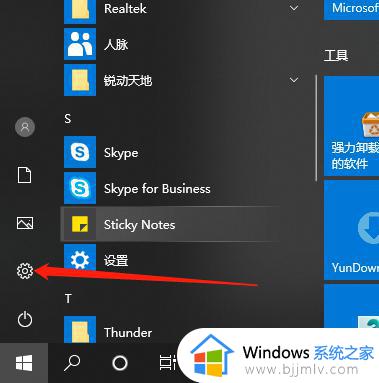Click the Thunder folder icon
The image size is (379, 383).
tap(80, 329)
